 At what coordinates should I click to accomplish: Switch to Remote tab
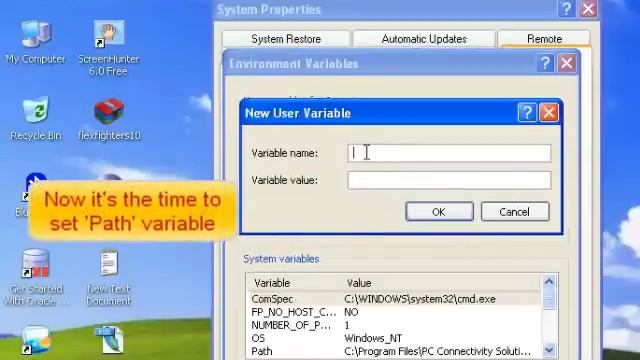pos(544,38)
